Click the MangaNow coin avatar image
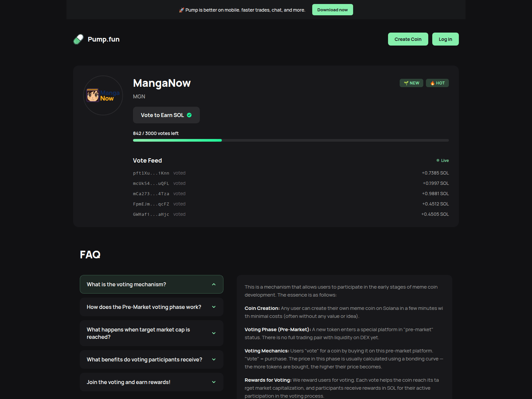The height and width of the screenshot is (399, 532). click(x=103, y=95)
